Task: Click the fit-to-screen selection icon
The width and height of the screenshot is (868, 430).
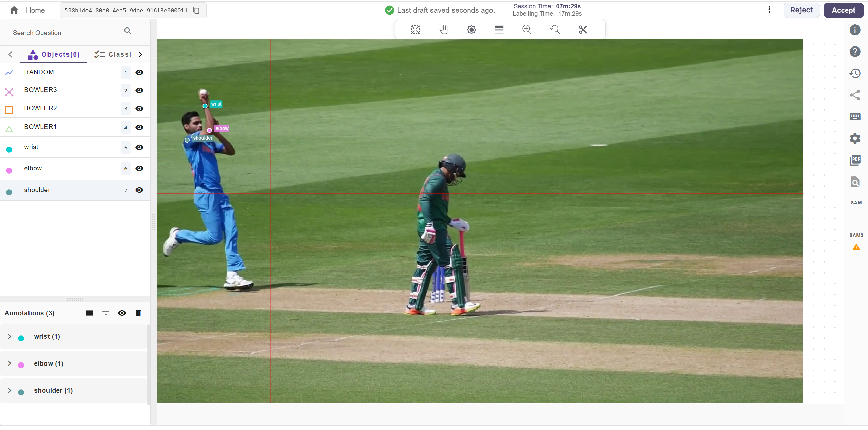Action: [x=415, y=30]
